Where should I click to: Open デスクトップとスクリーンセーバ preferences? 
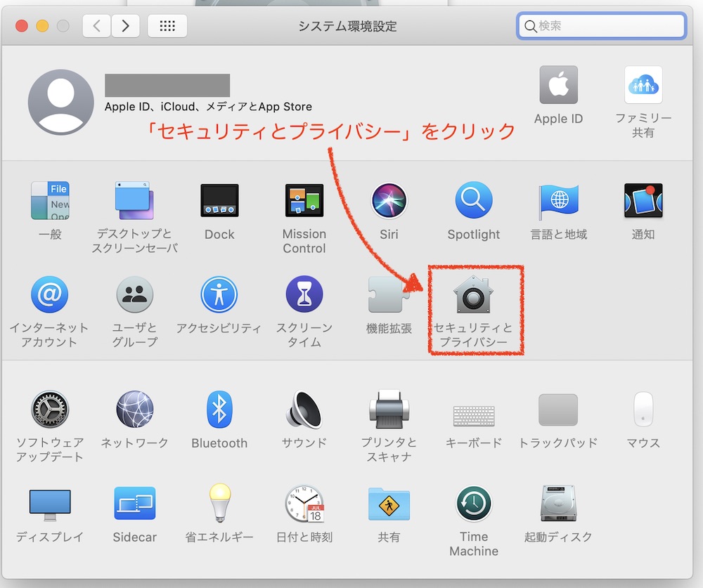134,201
